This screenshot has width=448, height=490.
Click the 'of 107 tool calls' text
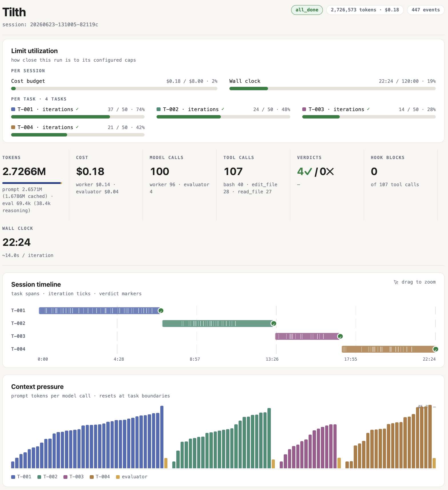[x=395, y=184]
